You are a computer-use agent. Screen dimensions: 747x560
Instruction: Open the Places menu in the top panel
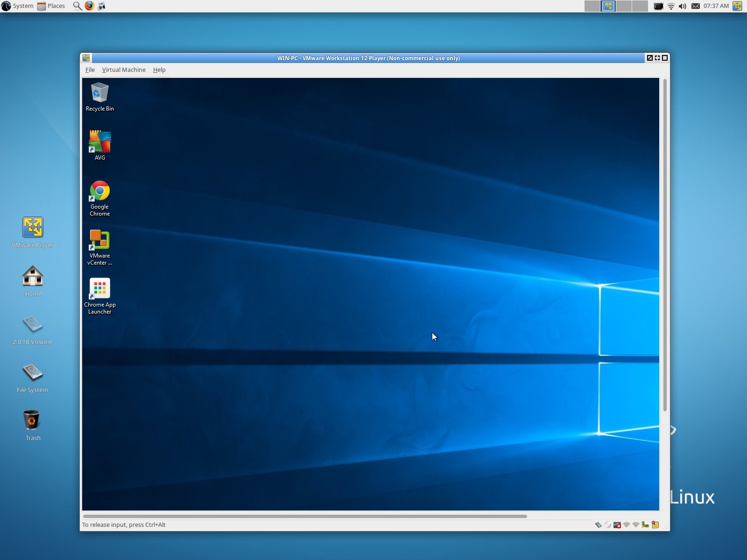51,6
